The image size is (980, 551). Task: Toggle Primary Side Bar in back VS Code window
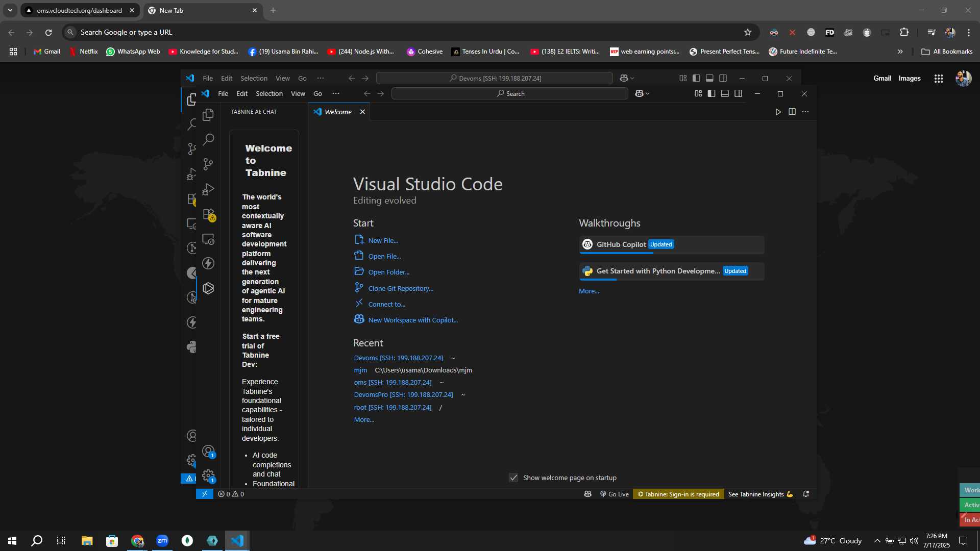click(696, 78)
